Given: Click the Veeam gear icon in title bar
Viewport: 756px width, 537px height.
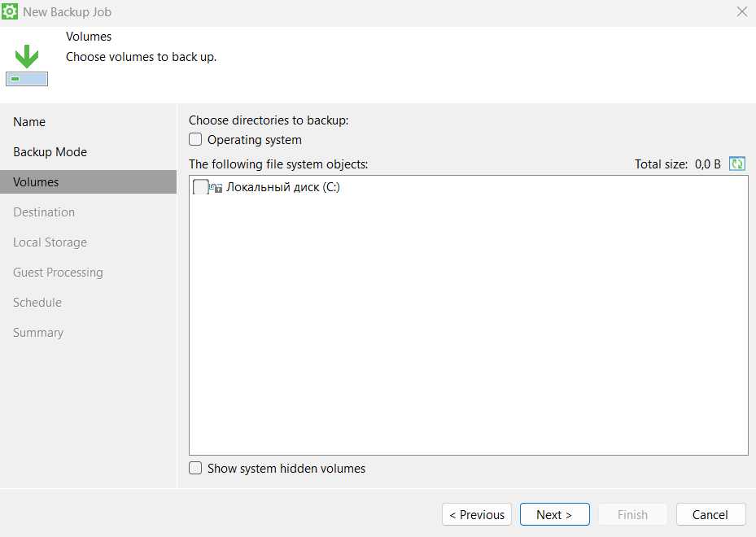Looking at the screenshot, I should [11, 12].
